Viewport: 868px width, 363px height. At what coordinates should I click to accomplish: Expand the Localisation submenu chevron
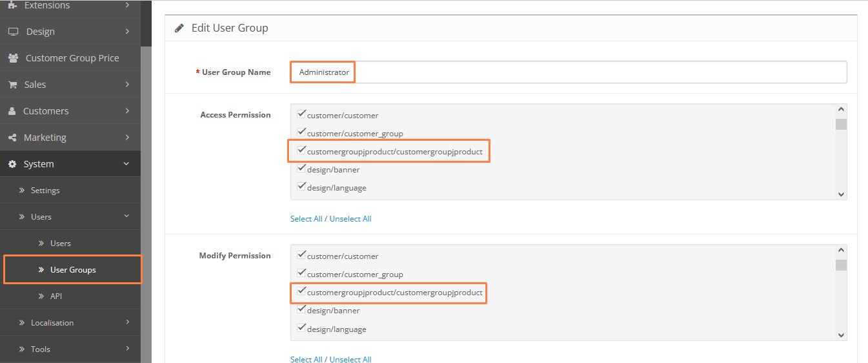pyautogui.click(x=127, y=322)
